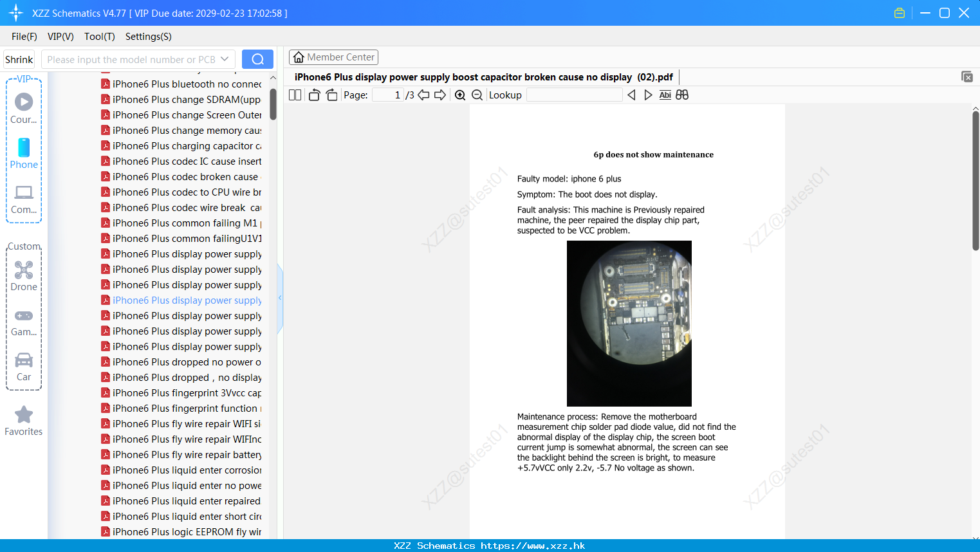Open the Favorites star
This screenshot has height=552, width=980.
[x=24, y=421]
